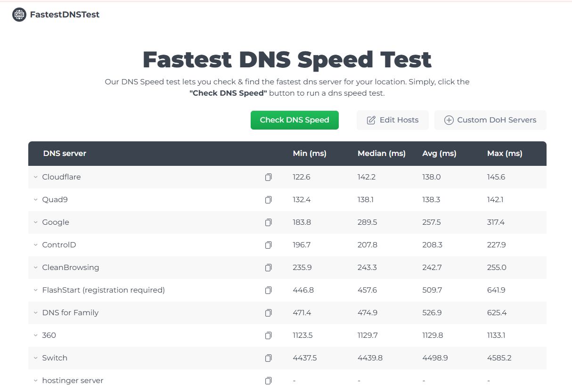The height and width of the screenshot is (392, 572).
Task: Sort by the Avg (ms) column
Action: point(439,154)
